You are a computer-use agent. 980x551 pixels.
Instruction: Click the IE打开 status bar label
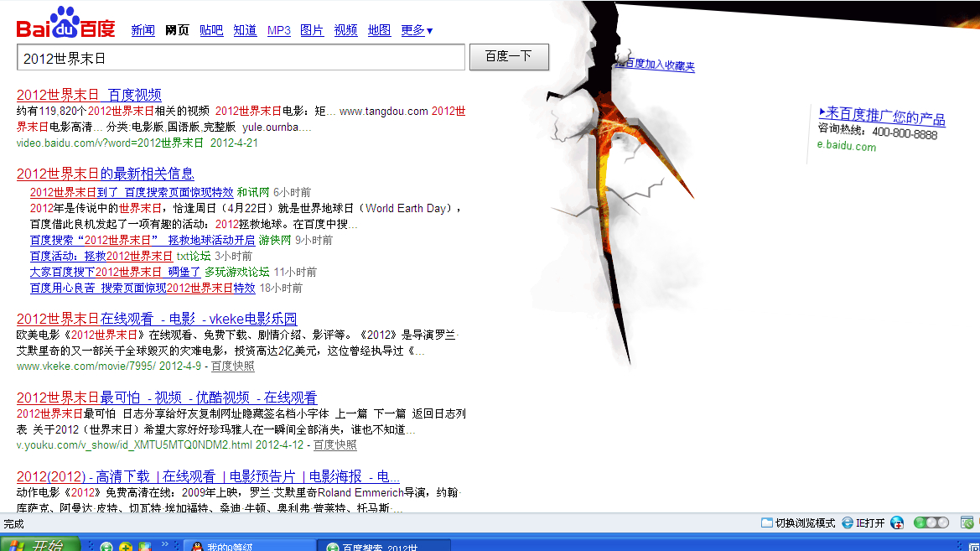point(870,522)
